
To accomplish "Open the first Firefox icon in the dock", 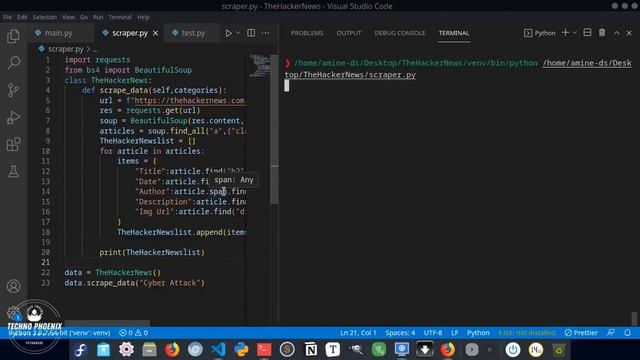I will (172, 350).
